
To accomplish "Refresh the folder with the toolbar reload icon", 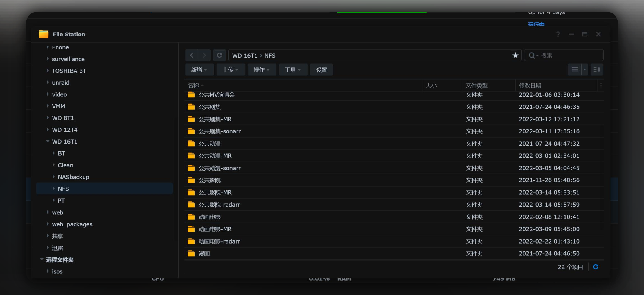I will (x=219, y=55).
